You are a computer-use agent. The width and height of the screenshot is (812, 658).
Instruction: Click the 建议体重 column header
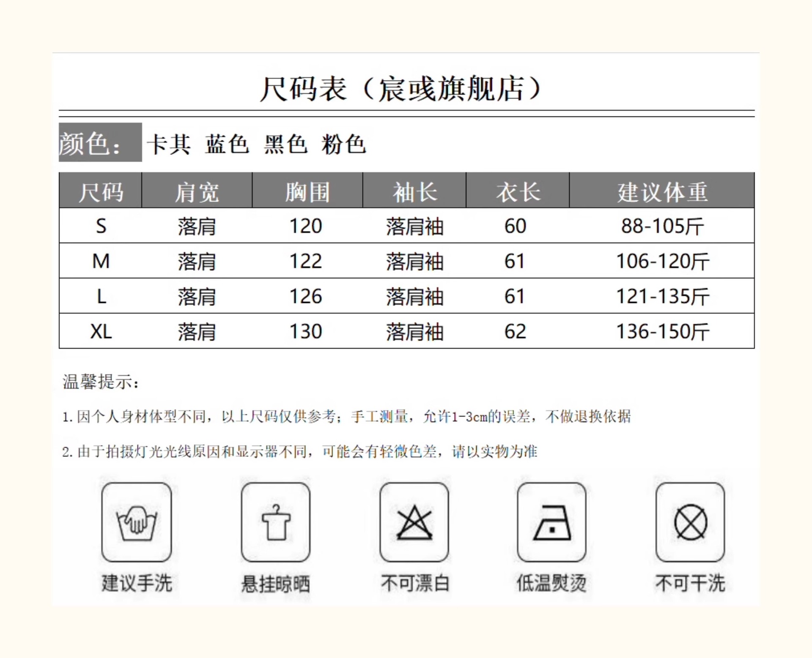[662, 192]
